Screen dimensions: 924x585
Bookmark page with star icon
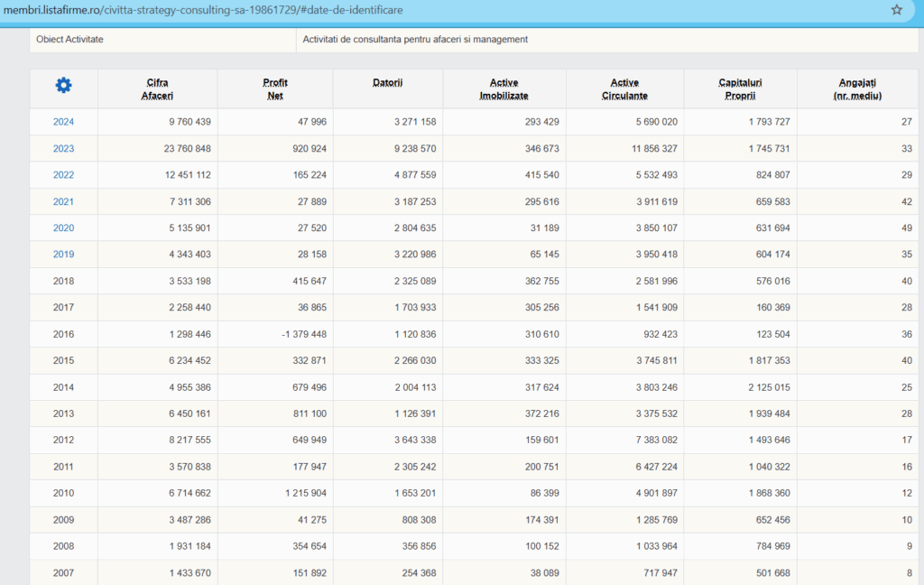click(896, 10)
